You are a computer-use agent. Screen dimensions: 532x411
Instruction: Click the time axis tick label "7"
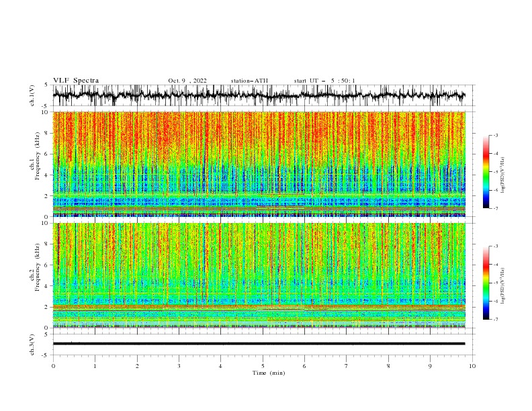pyautogui.click(x=347, y=366)
